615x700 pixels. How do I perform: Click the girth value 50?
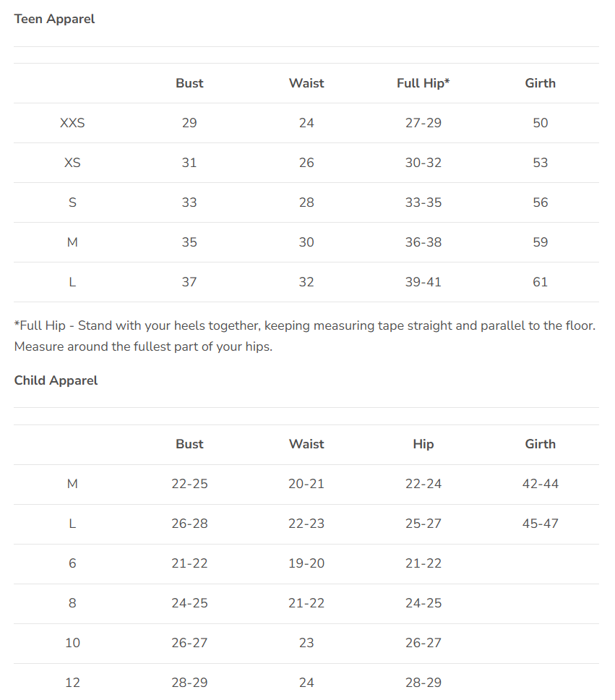pos(540,123)
